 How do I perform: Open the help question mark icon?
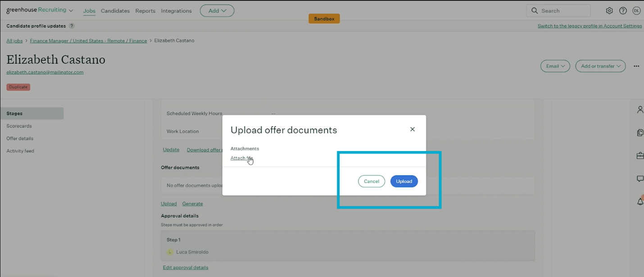click(x=623, y=11)
